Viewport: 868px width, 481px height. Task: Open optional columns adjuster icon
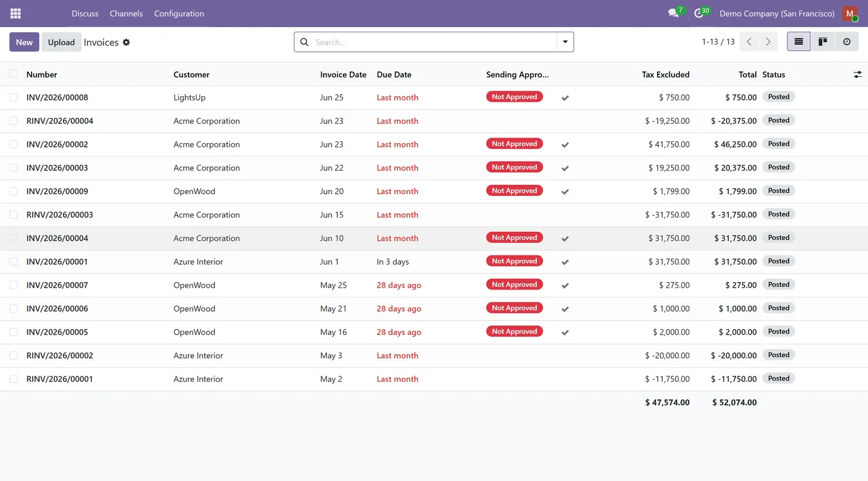click(857, 74)
